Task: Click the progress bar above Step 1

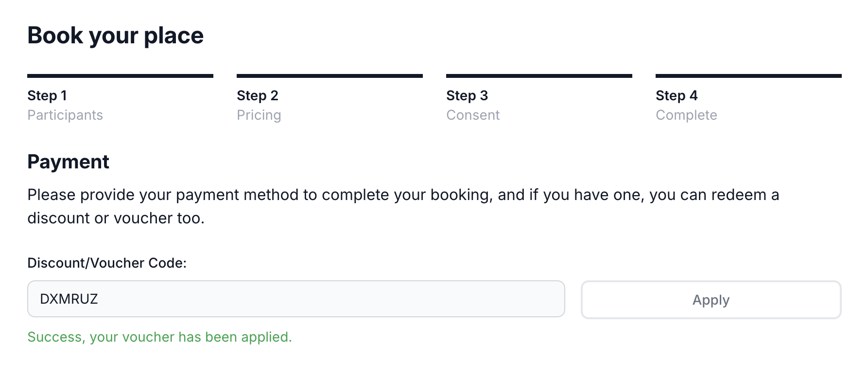Action: [x=120, y=75]
